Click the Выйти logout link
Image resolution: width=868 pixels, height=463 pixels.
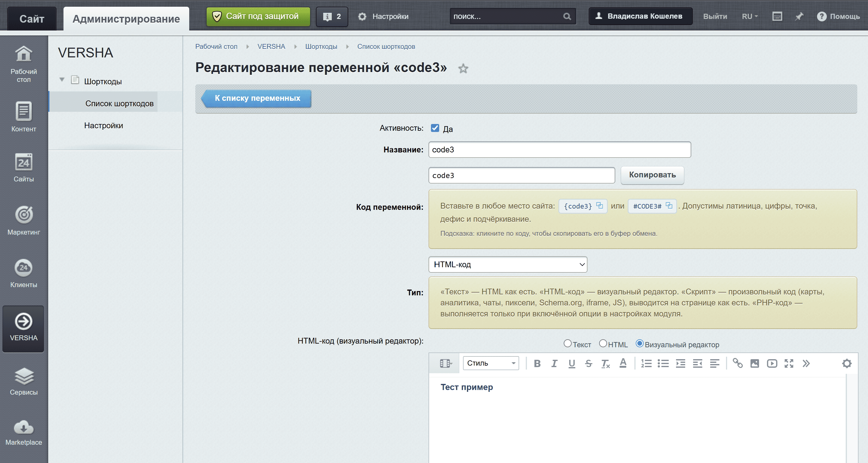click(715, 16)
